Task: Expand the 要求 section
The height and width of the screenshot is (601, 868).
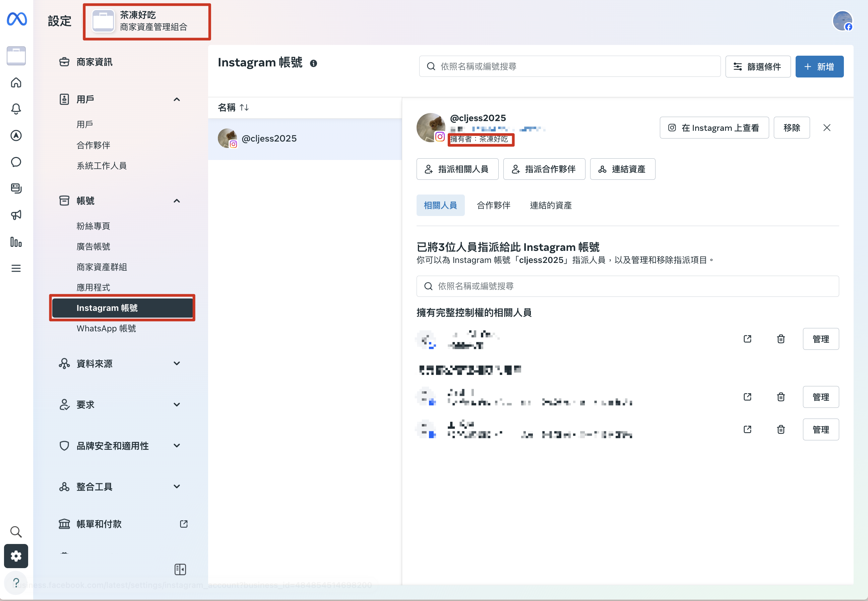Action: pos(120,404)
